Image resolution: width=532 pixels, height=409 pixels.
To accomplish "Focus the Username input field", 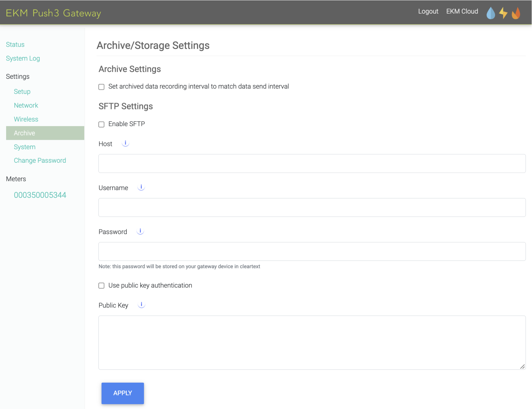I will point(312,207).
